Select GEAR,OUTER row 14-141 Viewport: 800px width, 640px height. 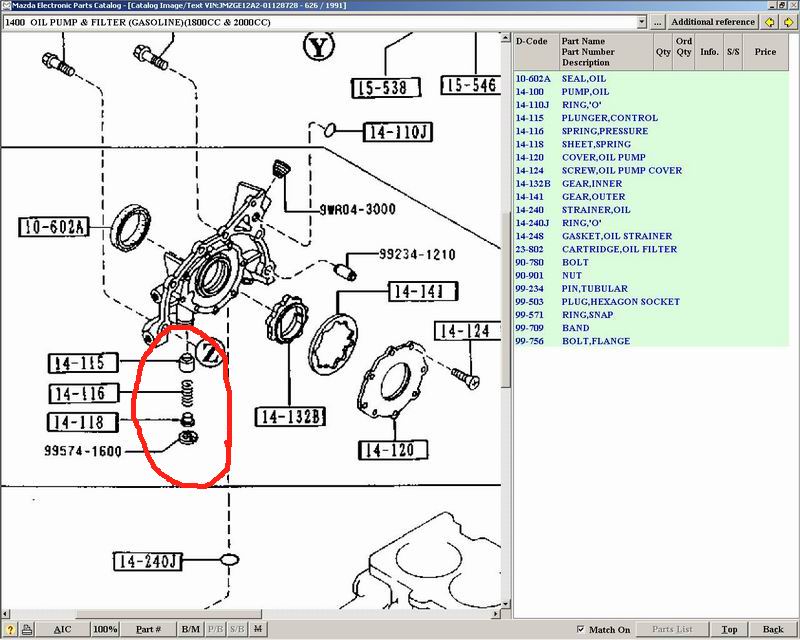pos(652,196)
